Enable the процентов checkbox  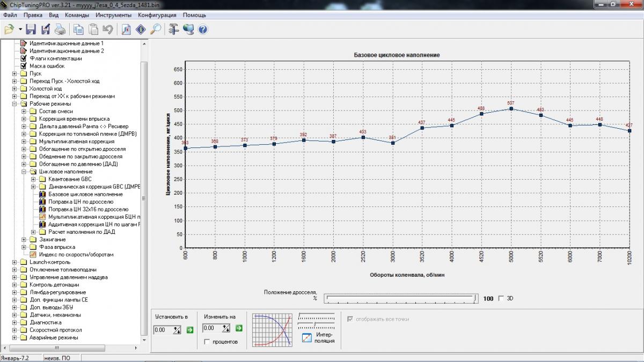207,342
